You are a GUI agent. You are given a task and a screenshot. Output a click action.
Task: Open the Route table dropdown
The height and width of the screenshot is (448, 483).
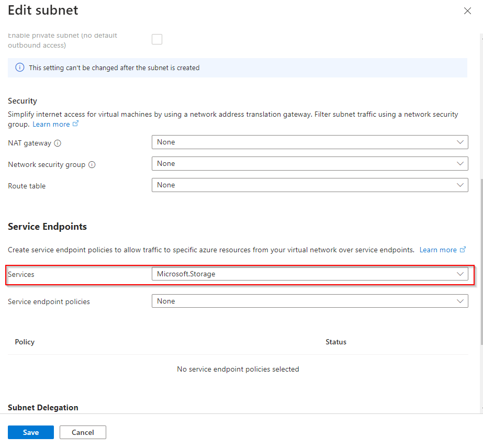(309, 185)
